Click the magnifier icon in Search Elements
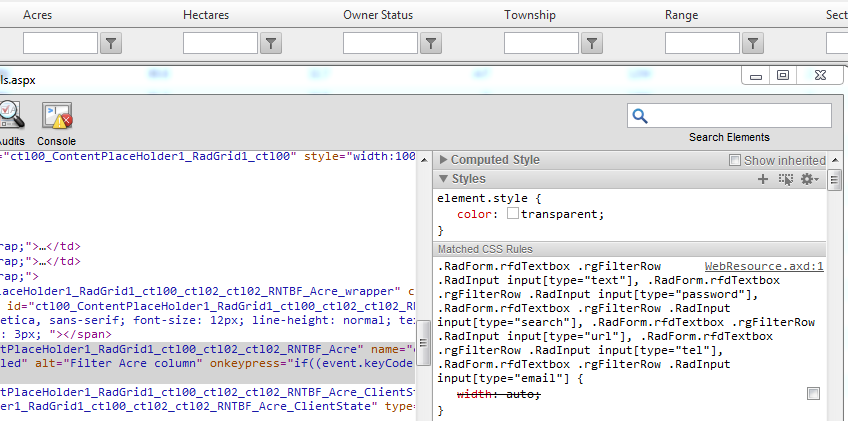Viewport: 848px width, 421px height. tap(640, 116)
